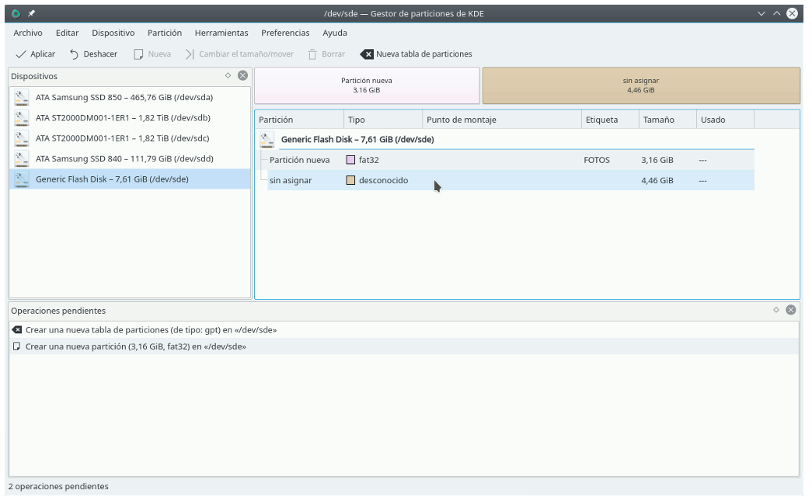Open the Partición menu
The height and width of the screenshot is (504, 812).
point(165,33)
